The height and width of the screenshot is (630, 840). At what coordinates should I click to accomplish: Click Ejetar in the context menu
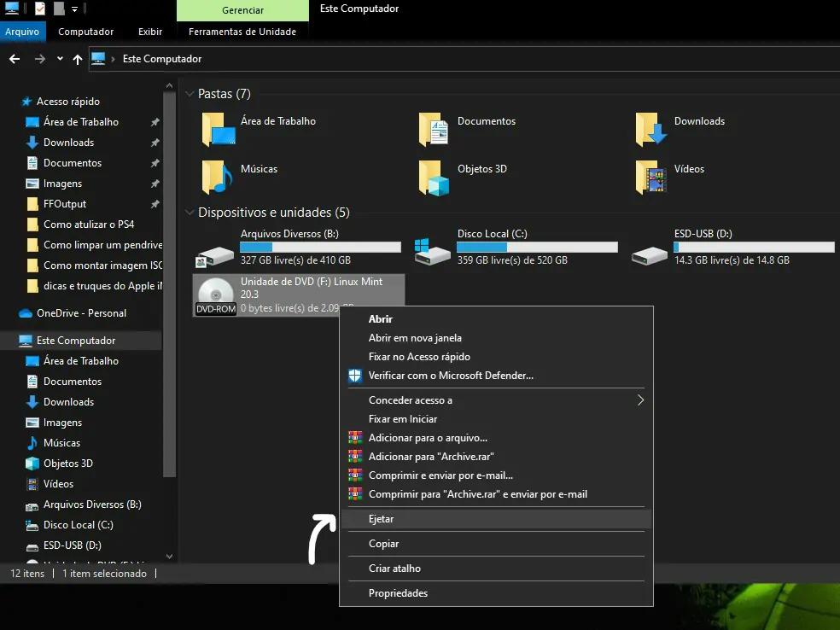496,519
